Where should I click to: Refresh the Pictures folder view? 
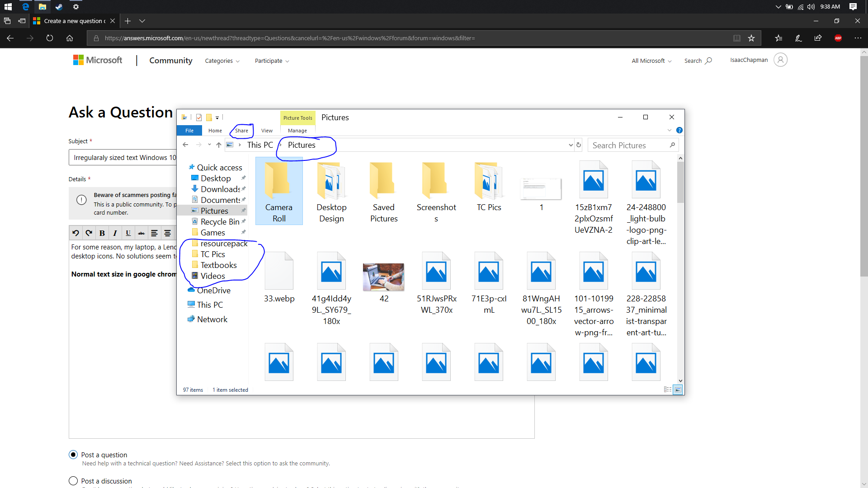[x=579, y=145]
